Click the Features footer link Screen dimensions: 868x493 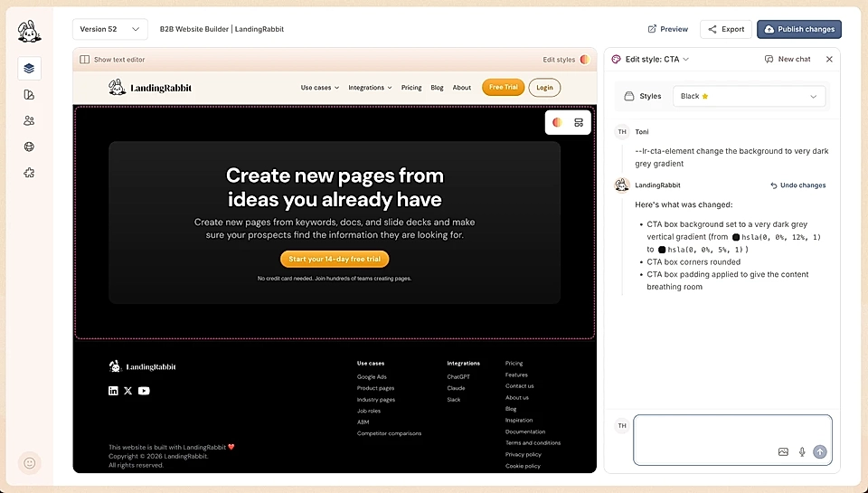[x=516, y=375]
